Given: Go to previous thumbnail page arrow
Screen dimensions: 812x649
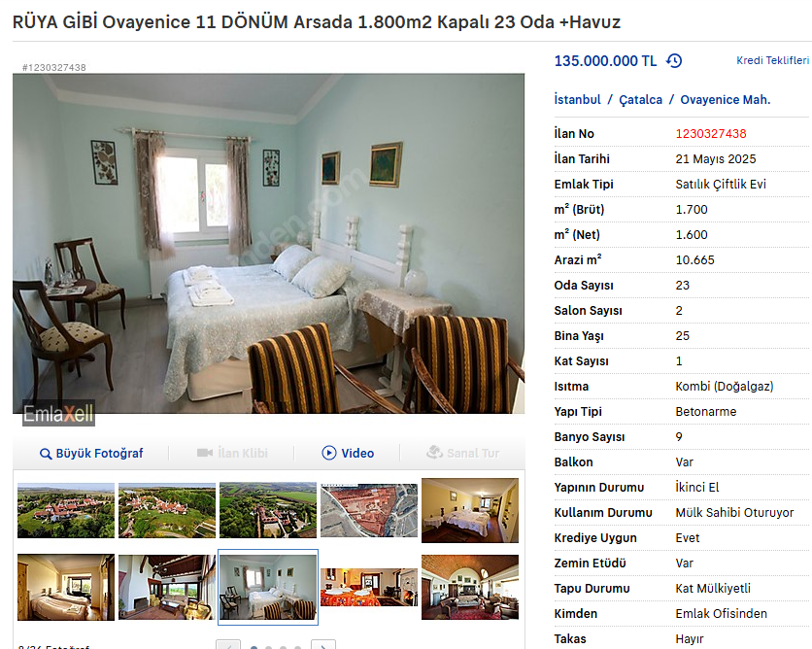Looking at the screenshot, I should 228,645.
